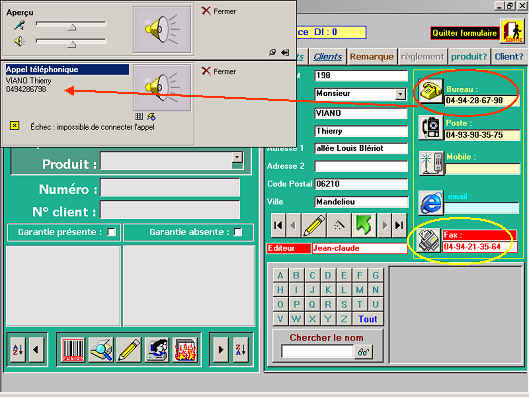Click the Poste phone icon

click(x=430, y=127)
